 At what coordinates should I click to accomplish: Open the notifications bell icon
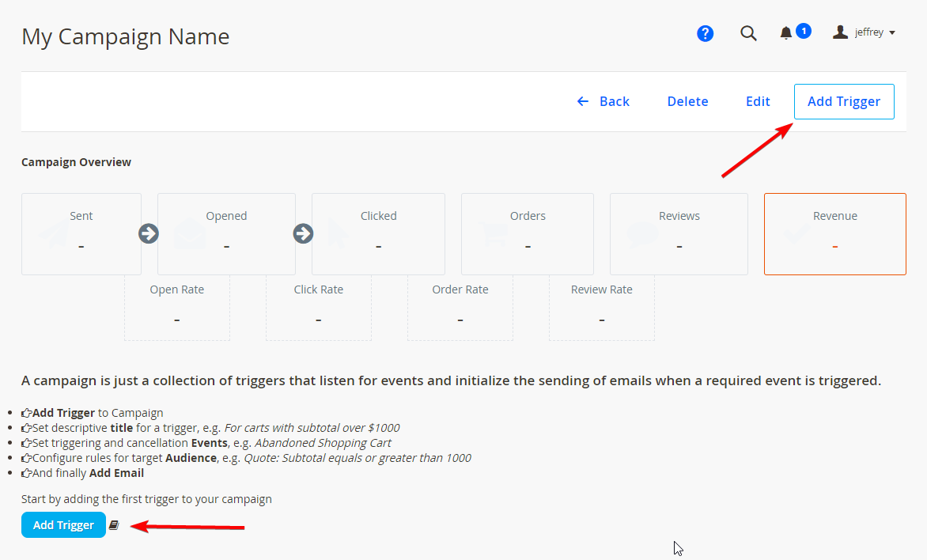coord(786,33)
